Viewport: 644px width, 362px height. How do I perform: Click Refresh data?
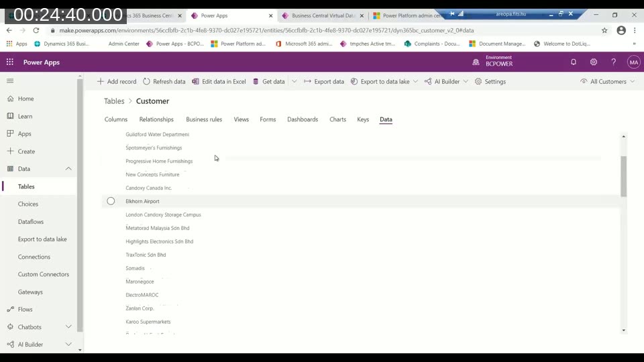[x=164, y=82]
